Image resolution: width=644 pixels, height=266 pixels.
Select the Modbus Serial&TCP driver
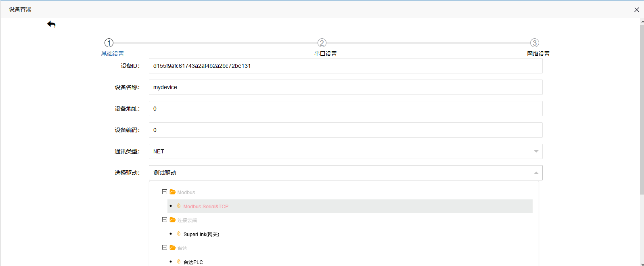pyautogui.click(x=206, y=206)
